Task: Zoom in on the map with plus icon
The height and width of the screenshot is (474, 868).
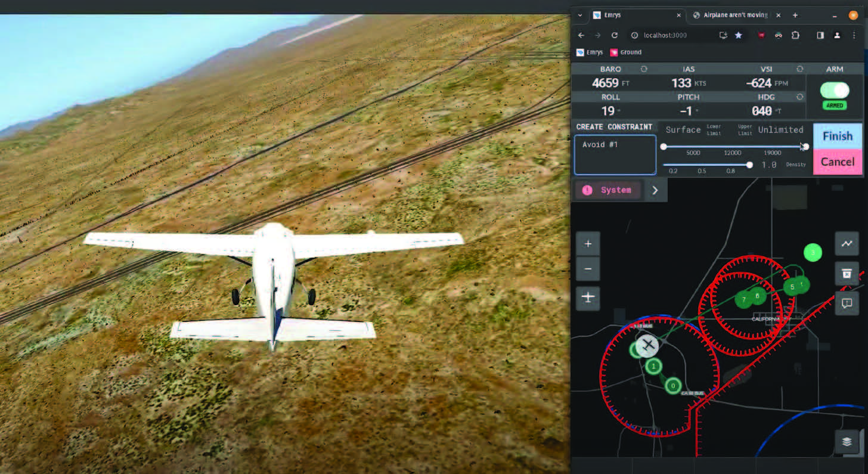Action: 588,243
